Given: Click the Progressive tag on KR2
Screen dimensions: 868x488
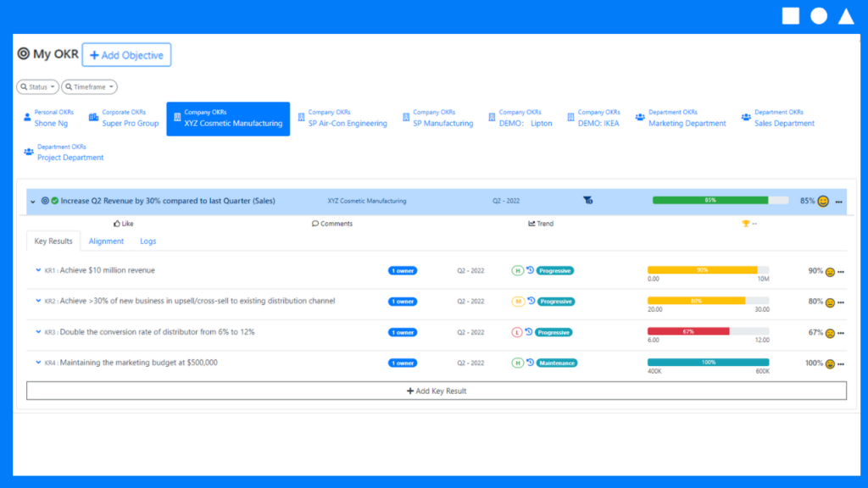Looking at the screenshot, I should tap(556, 302).
